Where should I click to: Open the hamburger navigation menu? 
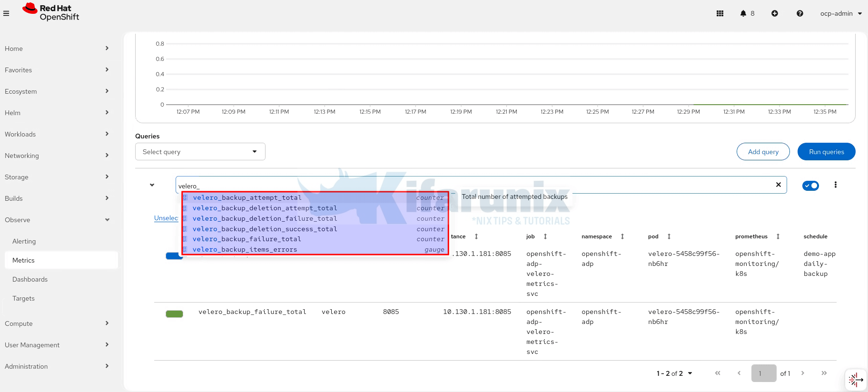click(x=6, y=13)
